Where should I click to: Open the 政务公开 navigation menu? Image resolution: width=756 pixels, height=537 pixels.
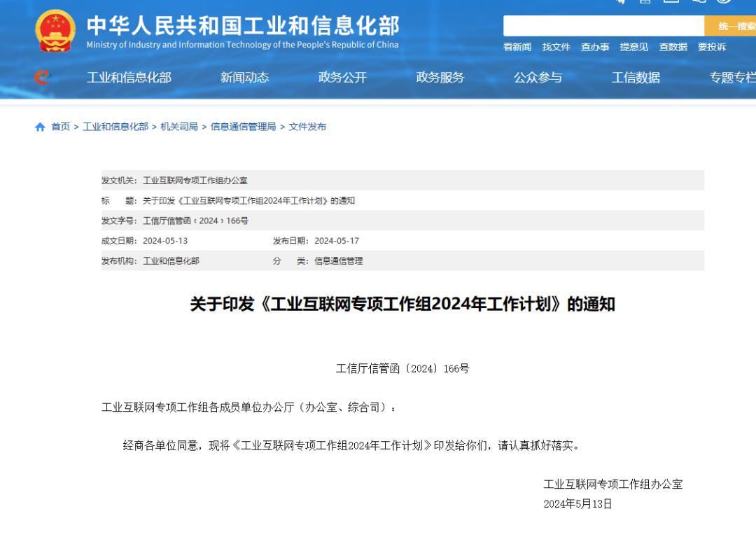[342, 78]
